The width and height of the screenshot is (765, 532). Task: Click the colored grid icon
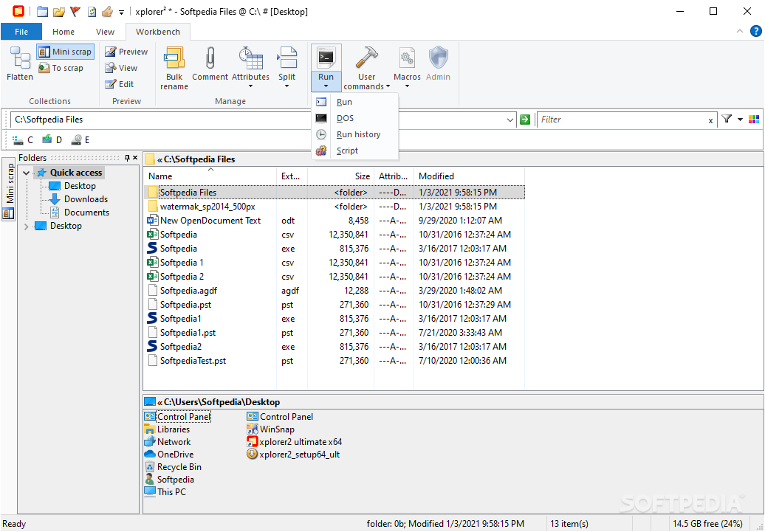click(754, 120)
